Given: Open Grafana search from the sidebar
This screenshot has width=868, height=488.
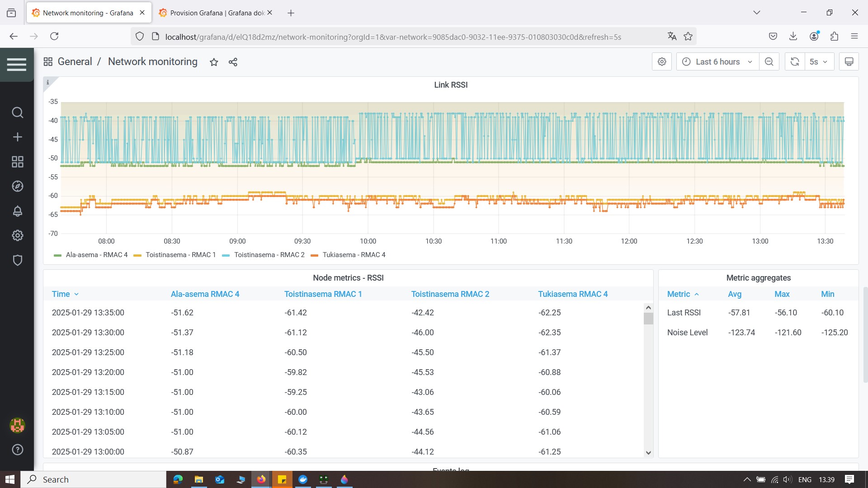Looking at the screenshot, I should click(17, 113).
